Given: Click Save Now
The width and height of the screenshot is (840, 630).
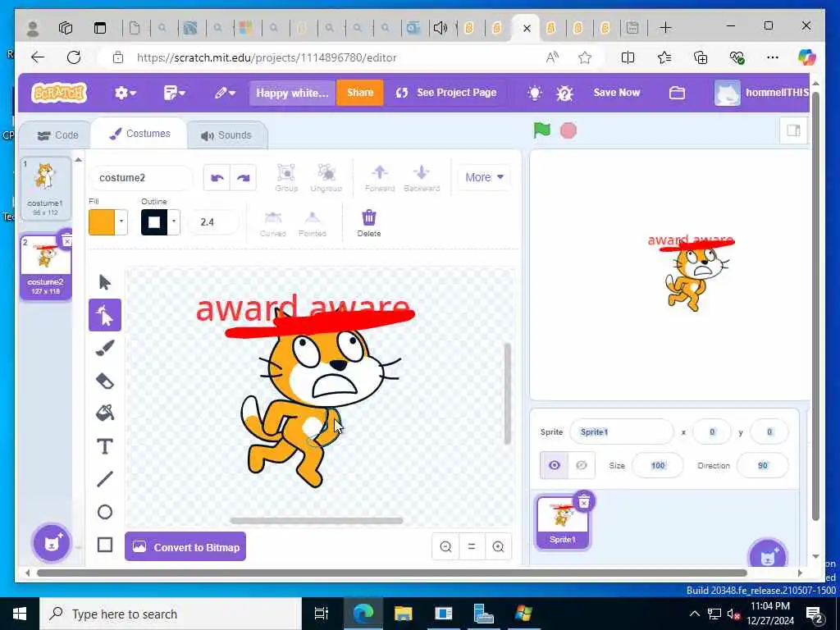Looking at the screenshot, I should pos(617,93).
